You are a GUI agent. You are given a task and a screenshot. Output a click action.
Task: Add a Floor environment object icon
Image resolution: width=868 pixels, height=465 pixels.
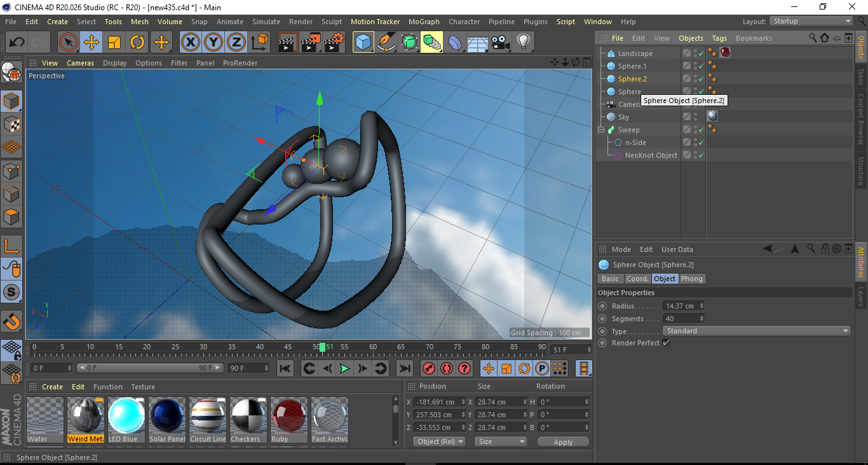pos(478,43)
